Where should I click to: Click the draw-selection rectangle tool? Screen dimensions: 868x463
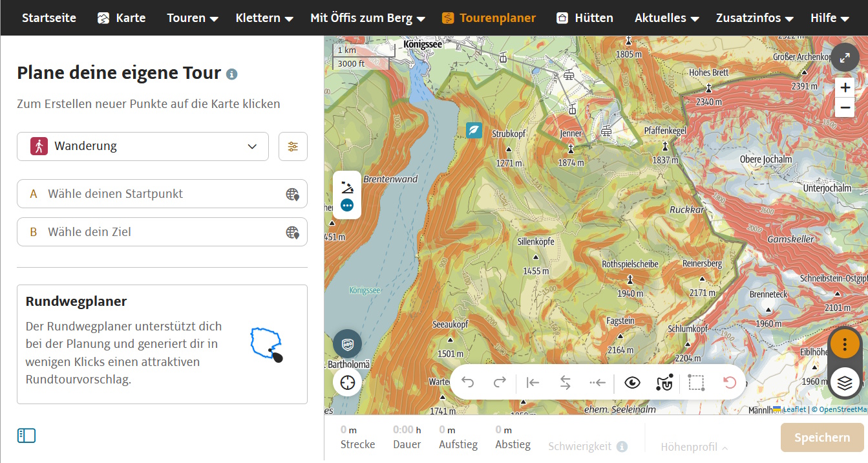[x=696, y=383]
